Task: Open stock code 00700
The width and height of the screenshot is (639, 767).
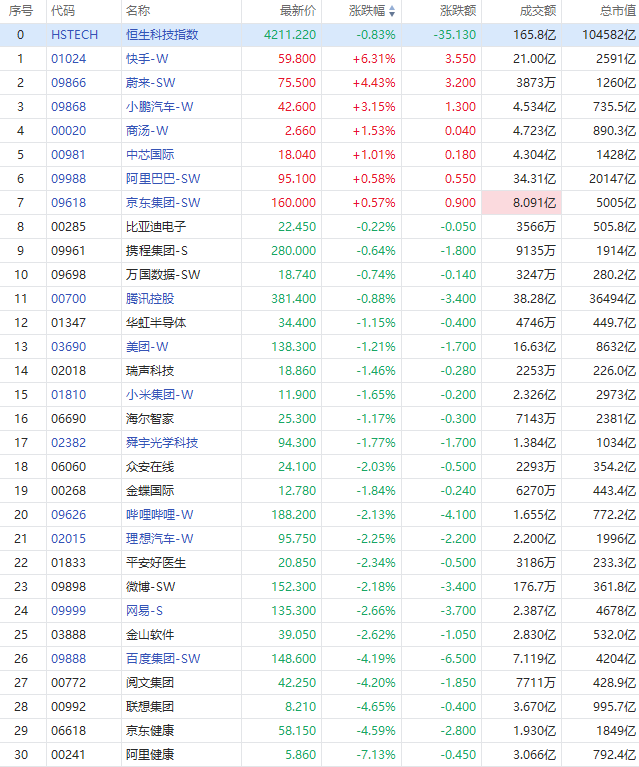Action: click(68, 298)
